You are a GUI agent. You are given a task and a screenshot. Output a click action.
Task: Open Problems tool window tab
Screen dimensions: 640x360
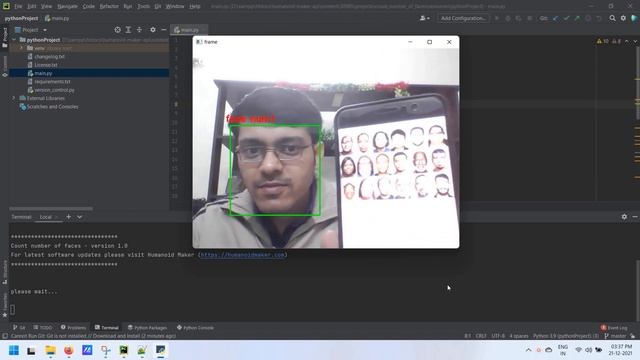click(73, 327)
